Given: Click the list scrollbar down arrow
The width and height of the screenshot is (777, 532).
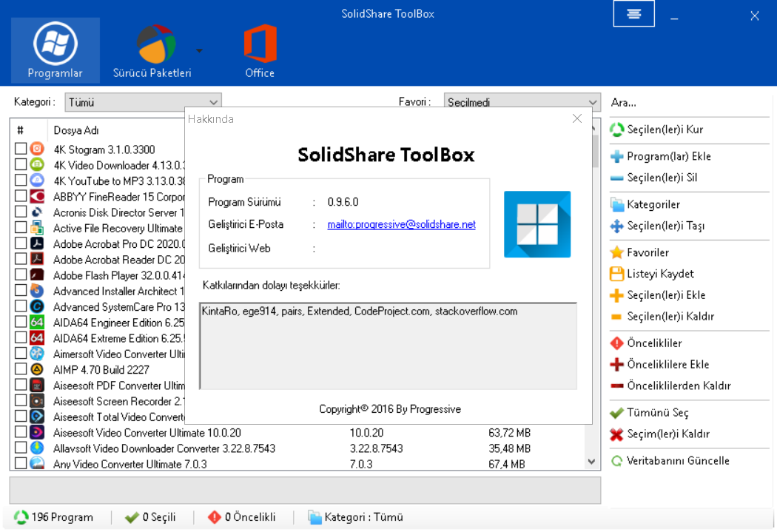Looking at the screenshot, I should 591,462.
